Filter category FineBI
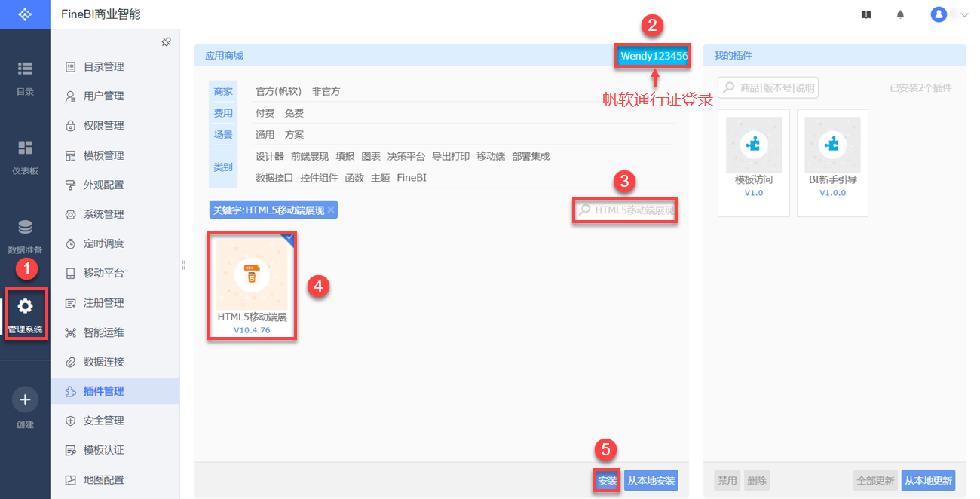This screenshot has width=980, height=499. (412, 179)
